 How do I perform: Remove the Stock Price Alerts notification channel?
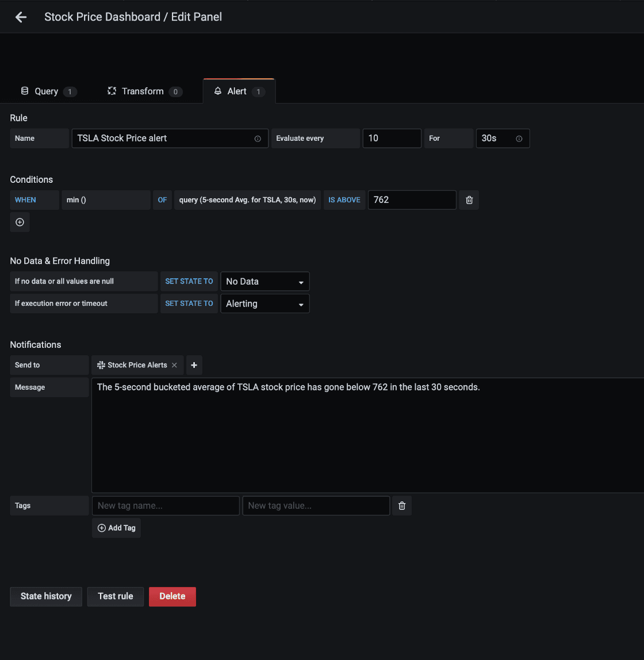coord(174,365)
